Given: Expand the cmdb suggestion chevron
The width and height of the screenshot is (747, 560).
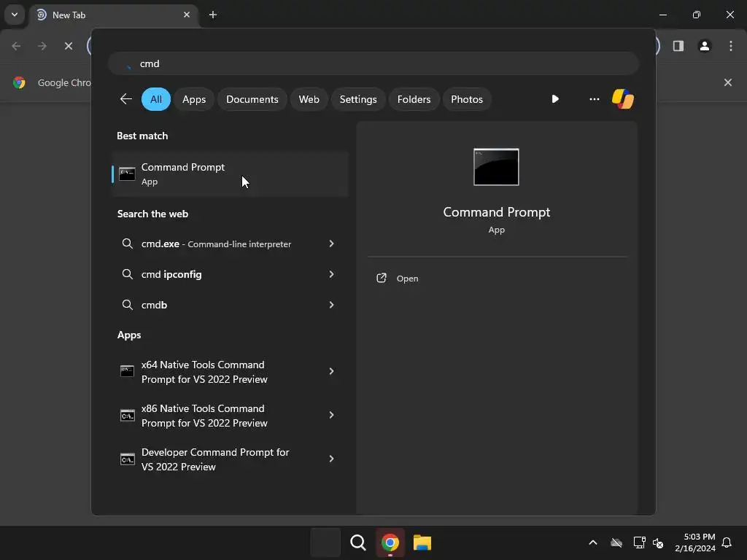Looking at the screenshot, I should click(x=332, y=305).
